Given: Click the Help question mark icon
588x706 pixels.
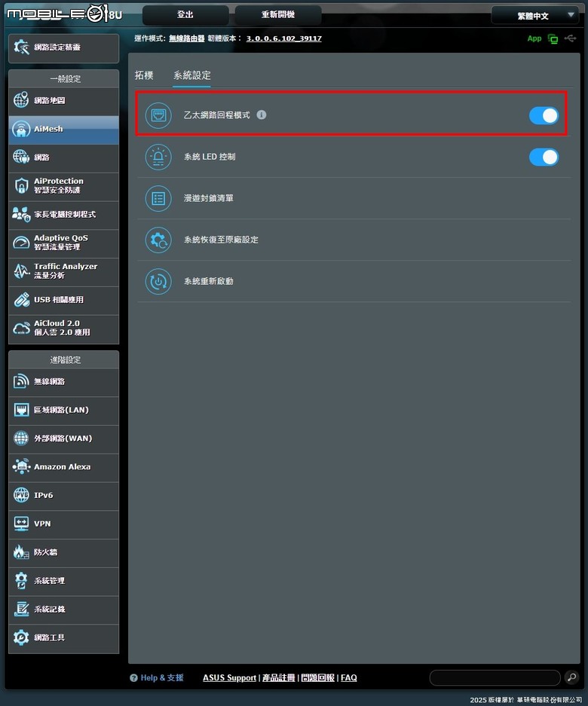Looking at the screenshot, I should coord(133,677).
